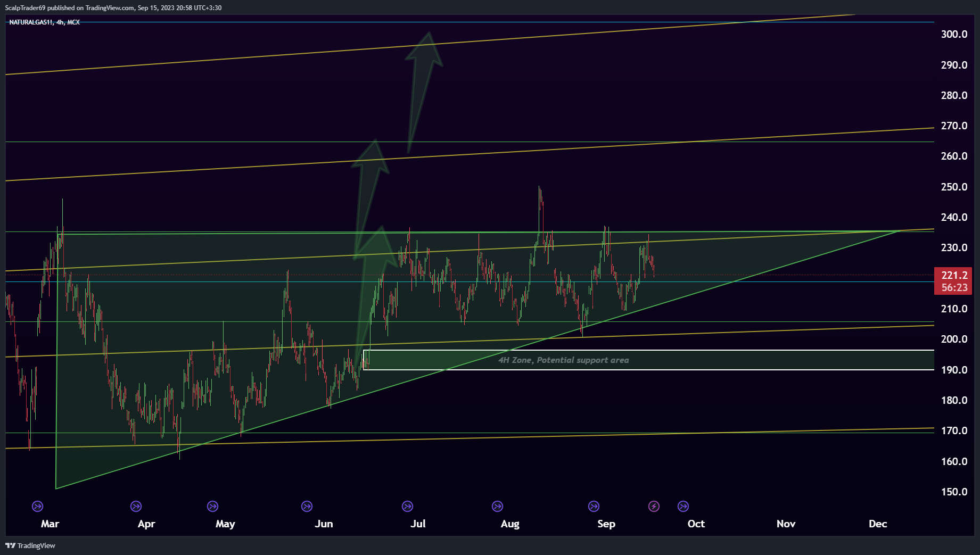Click the 150.0 price axis label

coord(954,492)
